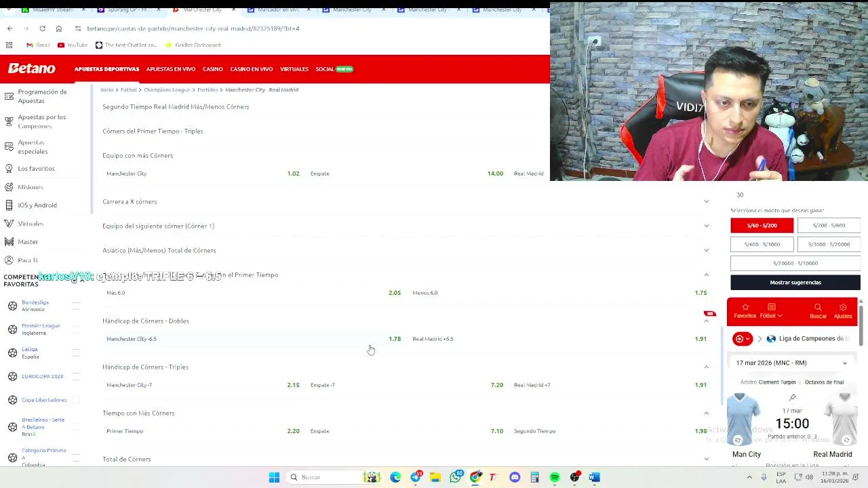Choose S/200 - S/600 amount option
Viewport: 868px width, 488px height.
[829, 225]
